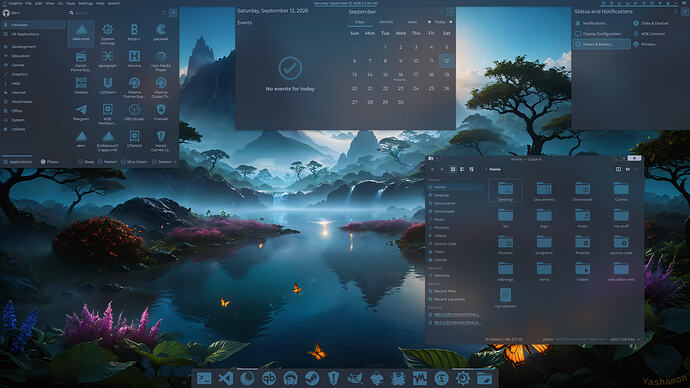The image size is (690, 388).
Task: Go to next month in calendar
Action: pyautogui.click(x=450, y=22)
